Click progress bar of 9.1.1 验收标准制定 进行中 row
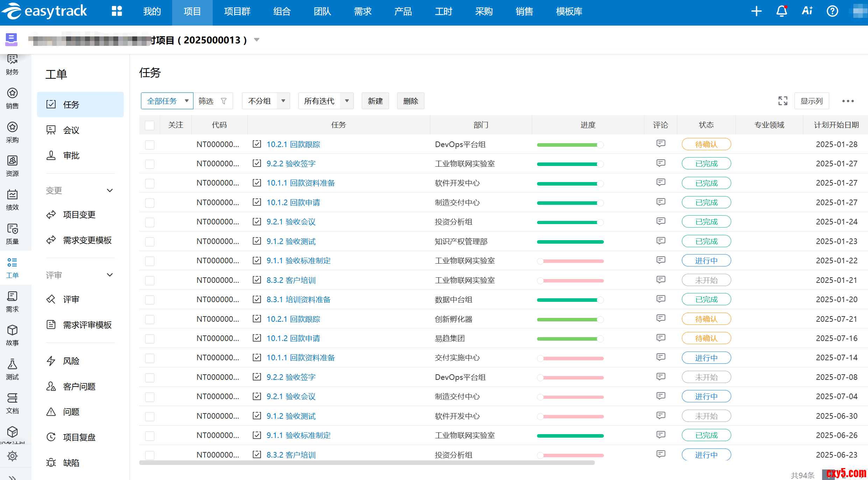This screenshot has width=868, height=480. click(570, 261)
